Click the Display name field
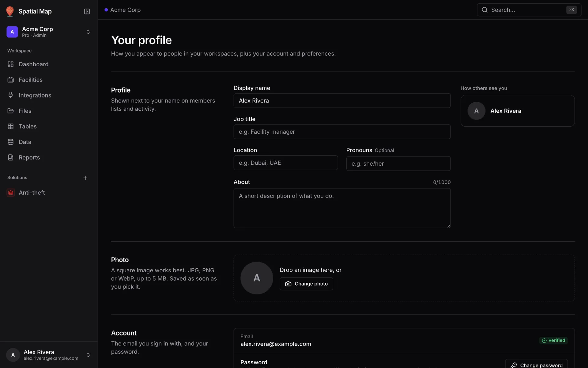The height and width of the screenshot is (368, 588). point(342,101)
